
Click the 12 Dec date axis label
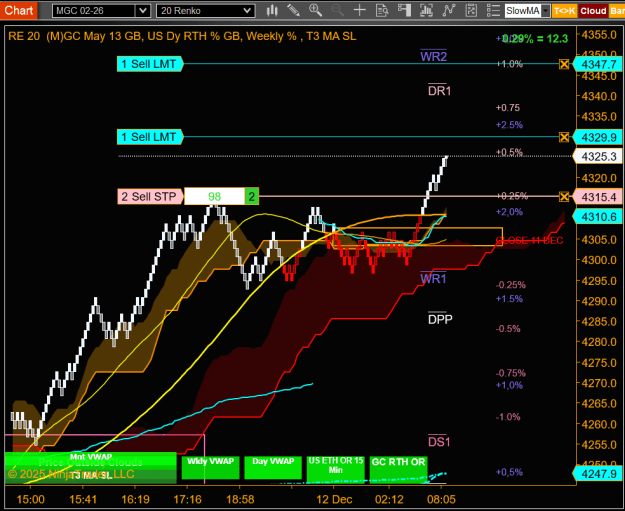point(334,499)
